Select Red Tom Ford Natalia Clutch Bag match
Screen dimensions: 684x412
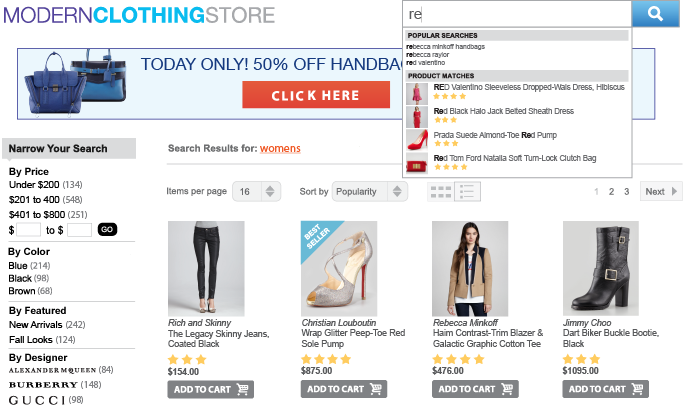pos(515,158)
